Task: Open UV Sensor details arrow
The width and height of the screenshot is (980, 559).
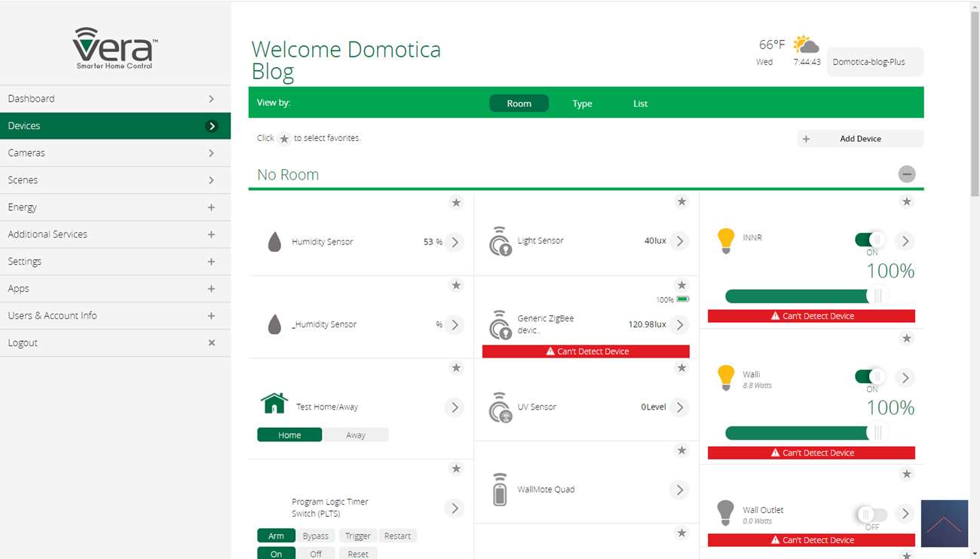Action: pyautogui.click(x=679, y=407)
